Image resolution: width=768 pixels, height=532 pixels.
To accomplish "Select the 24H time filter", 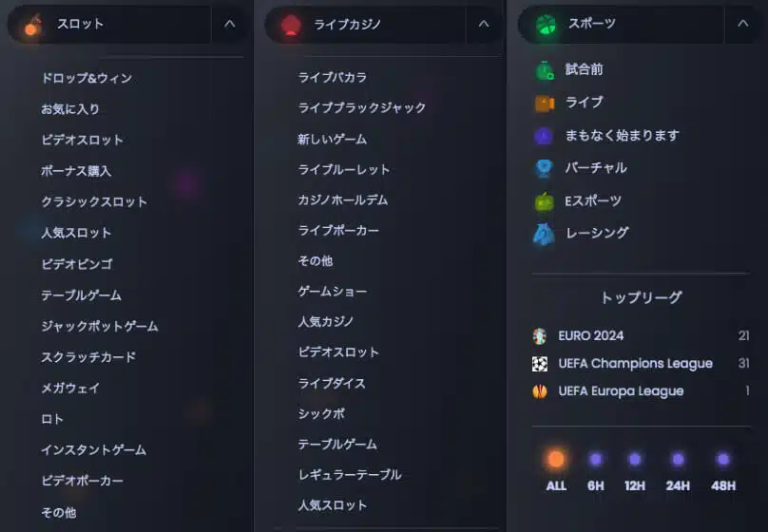I will pos(678,470).
